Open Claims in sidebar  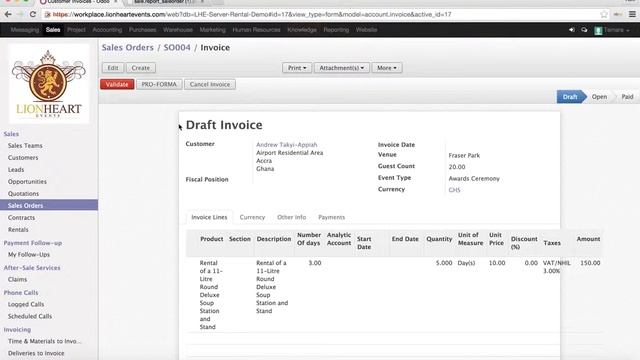point(17,279)
